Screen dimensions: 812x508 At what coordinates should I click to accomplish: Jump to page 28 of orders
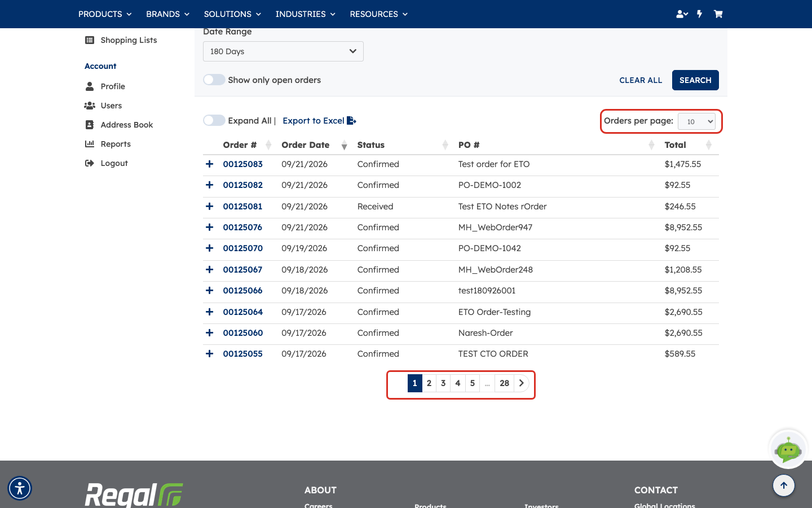505,383
